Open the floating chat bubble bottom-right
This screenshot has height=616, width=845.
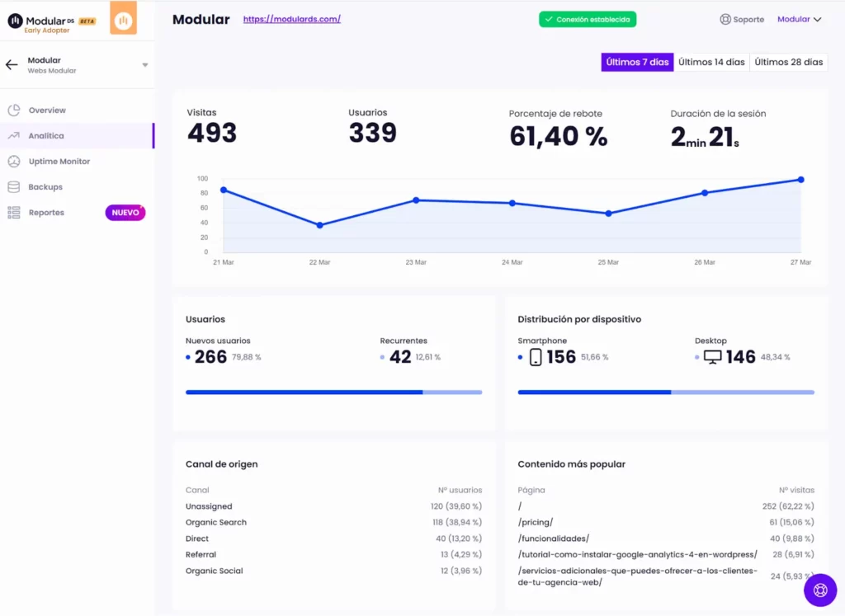(x=819, y=590)
